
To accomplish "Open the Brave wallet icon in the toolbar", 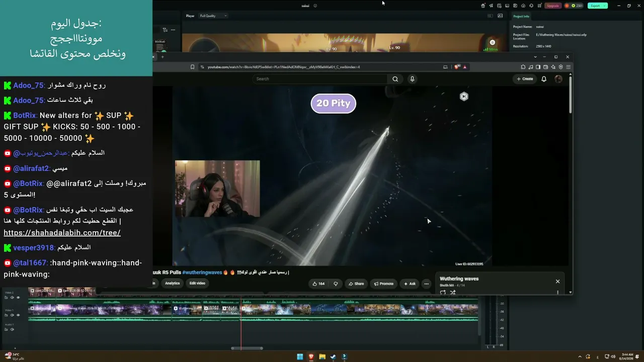I will [545, 67].
